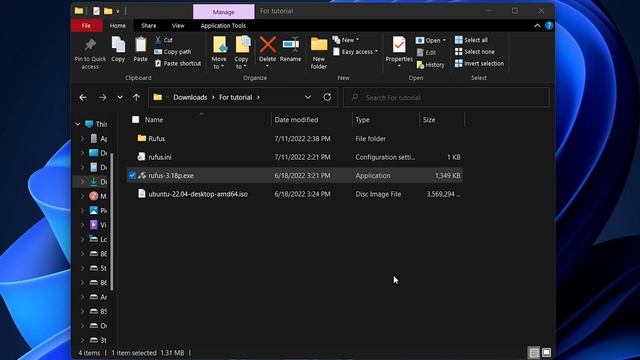Click Invert selection
This screenshot has height=360, width=640.
point(479,64)
